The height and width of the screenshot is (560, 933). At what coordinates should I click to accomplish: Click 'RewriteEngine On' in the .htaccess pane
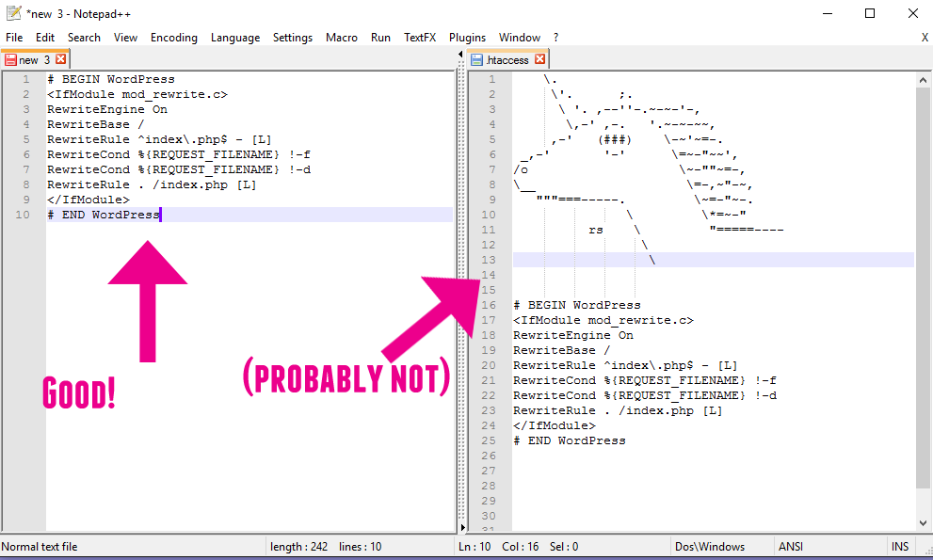(573, 335)
